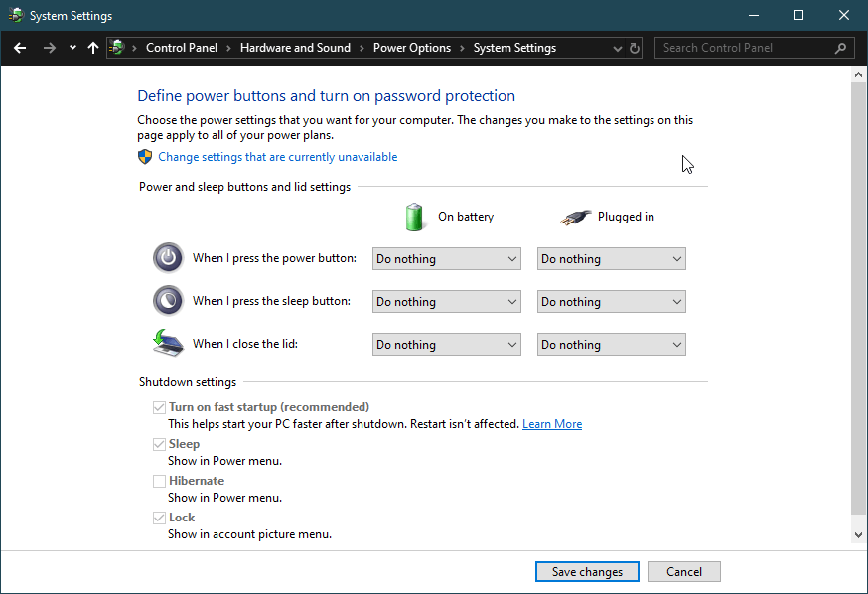
Task: Open sleep button Plugged in dropdown
Action: pos(612,302)
